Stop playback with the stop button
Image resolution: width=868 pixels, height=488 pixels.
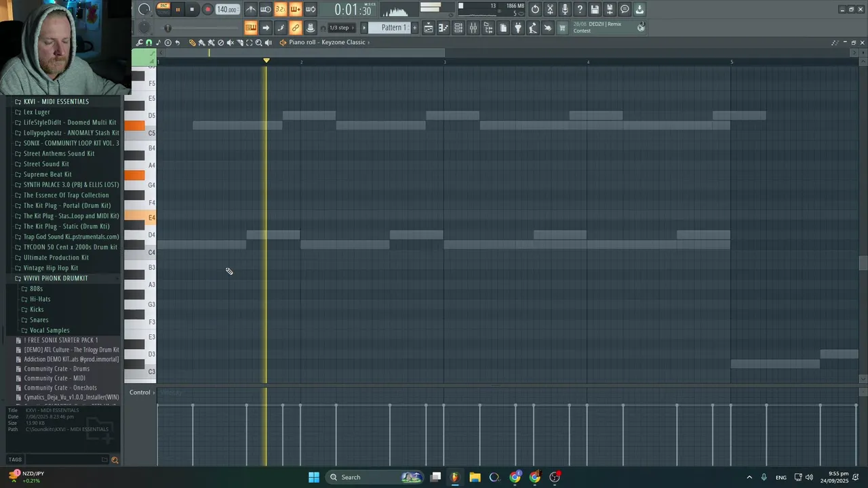point(192,9)
